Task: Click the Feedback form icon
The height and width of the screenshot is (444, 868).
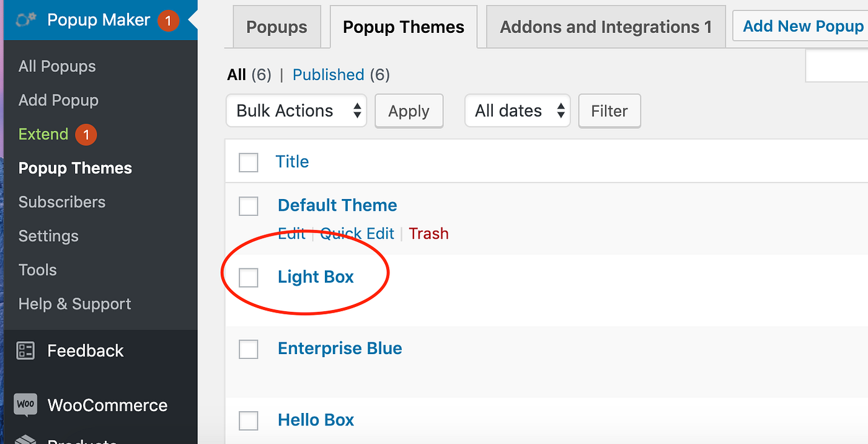Action: pos(25,350)
